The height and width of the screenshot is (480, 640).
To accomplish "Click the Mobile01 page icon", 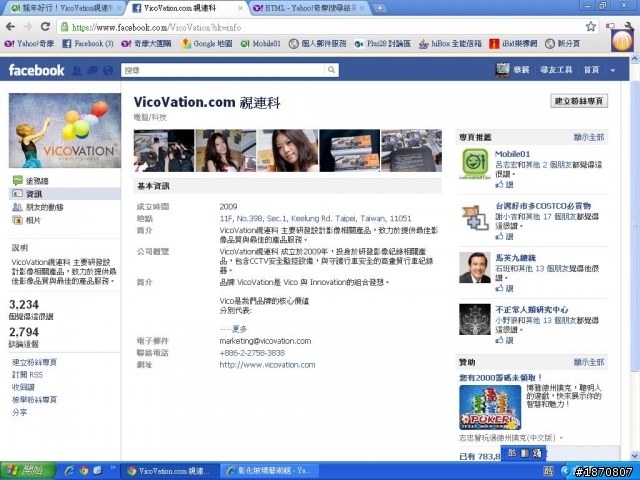I will coord(475,164).
